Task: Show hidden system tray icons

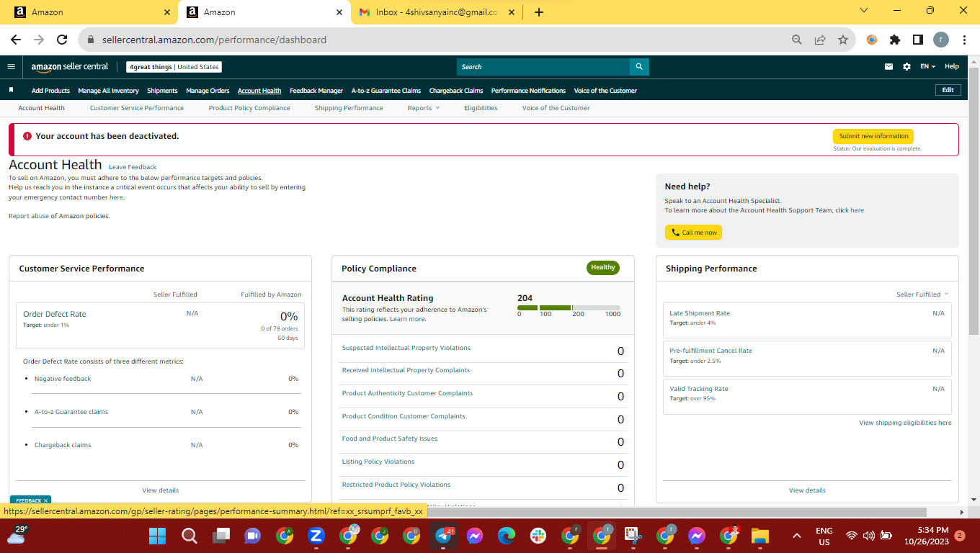Action: click(x=797, y=536)
